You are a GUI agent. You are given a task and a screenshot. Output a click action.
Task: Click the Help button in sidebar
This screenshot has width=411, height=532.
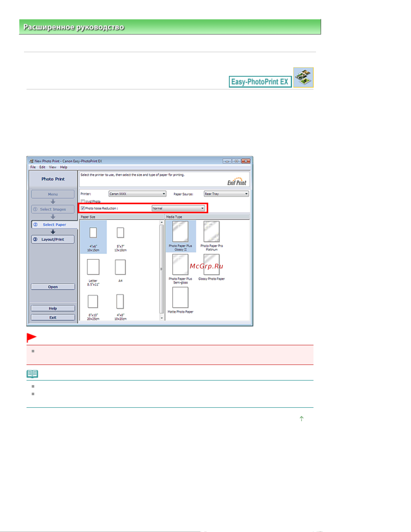pyautogui.click(x=53, y=308)
